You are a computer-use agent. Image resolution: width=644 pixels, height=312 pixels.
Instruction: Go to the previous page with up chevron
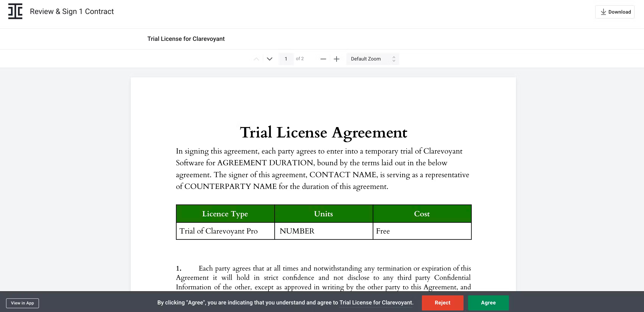point(256,59)
